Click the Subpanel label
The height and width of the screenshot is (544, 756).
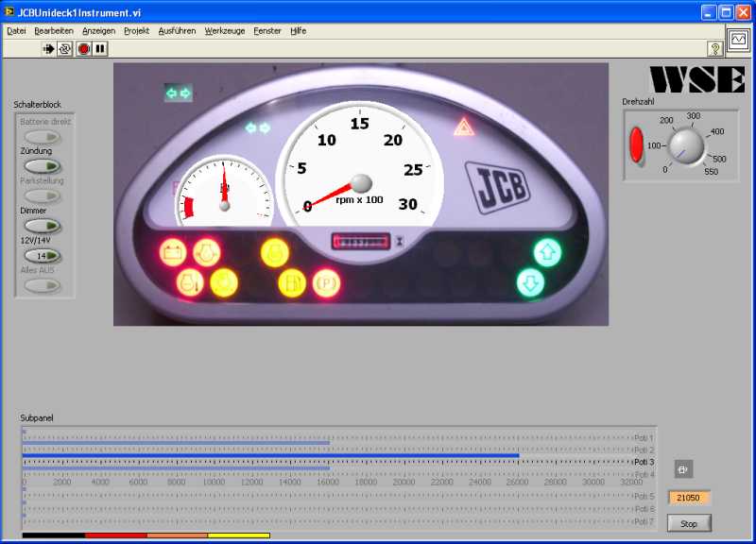pos(37,417)
